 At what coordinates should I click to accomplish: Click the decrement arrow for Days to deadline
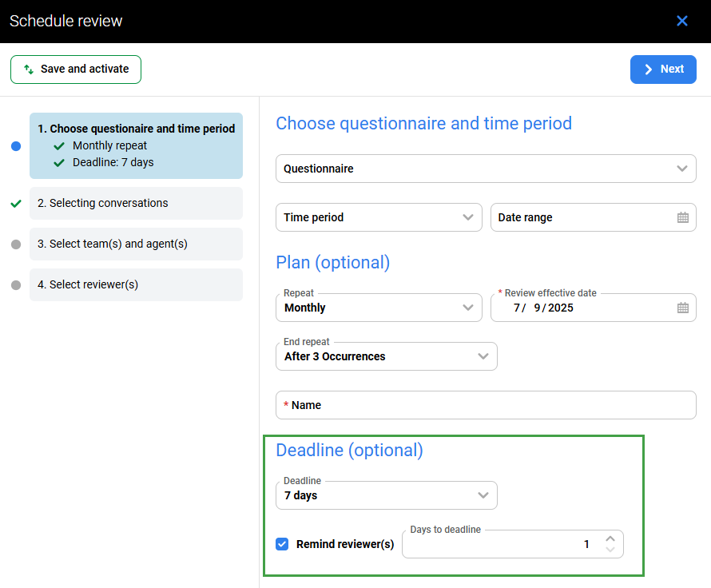tap(610, 550)
